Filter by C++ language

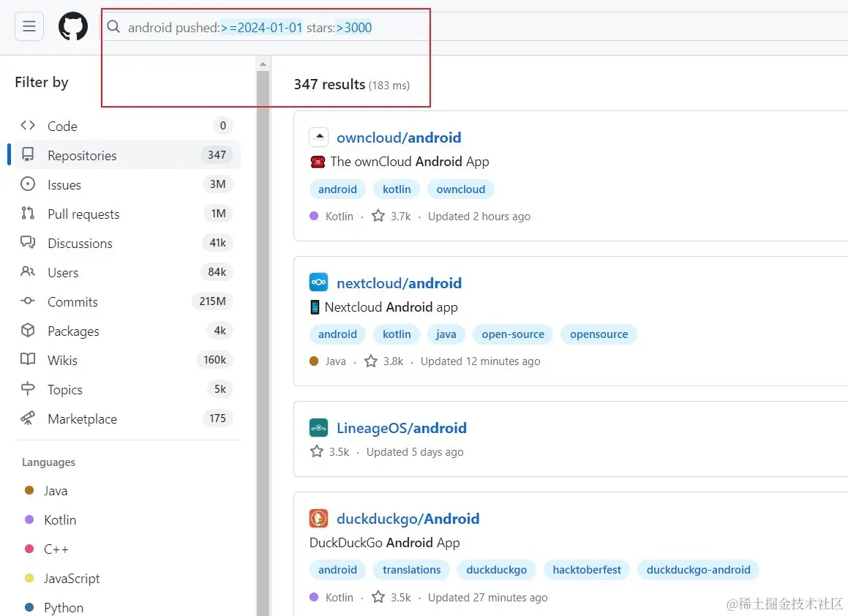[x=56, y=549]
